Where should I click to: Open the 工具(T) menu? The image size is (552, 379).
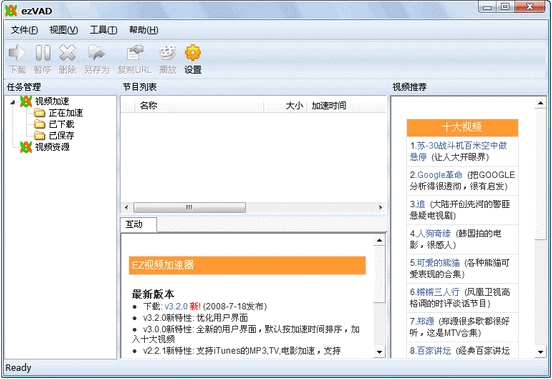tap(104, 30)
